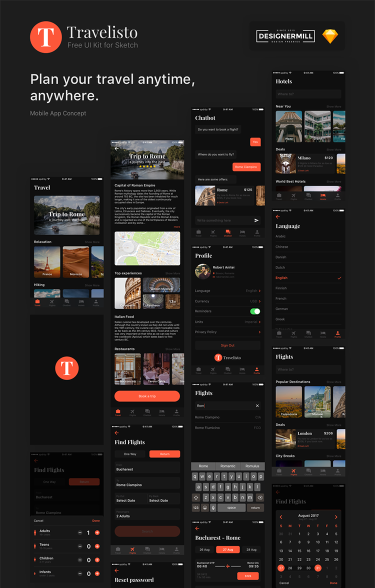The width and height of the screenshot is (375, 588).
Task: Open the Currency USD setting row
Action: click(227, 301)
